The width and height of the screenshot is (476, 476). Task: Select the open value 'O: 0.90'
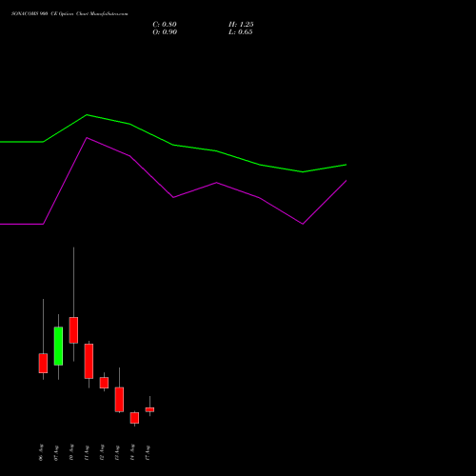coord(165,32)
